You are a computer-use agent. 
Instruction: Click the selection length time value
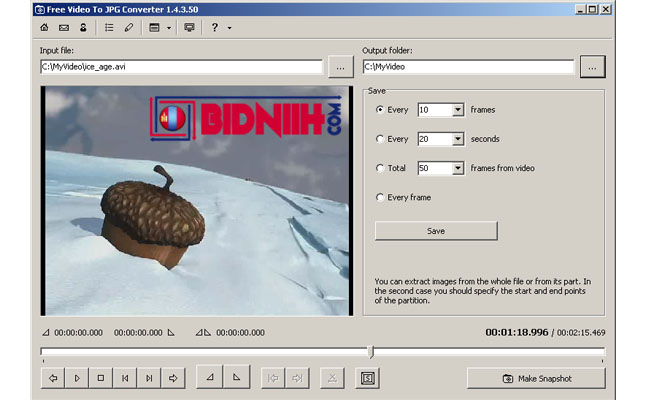(x=240, y=333)
